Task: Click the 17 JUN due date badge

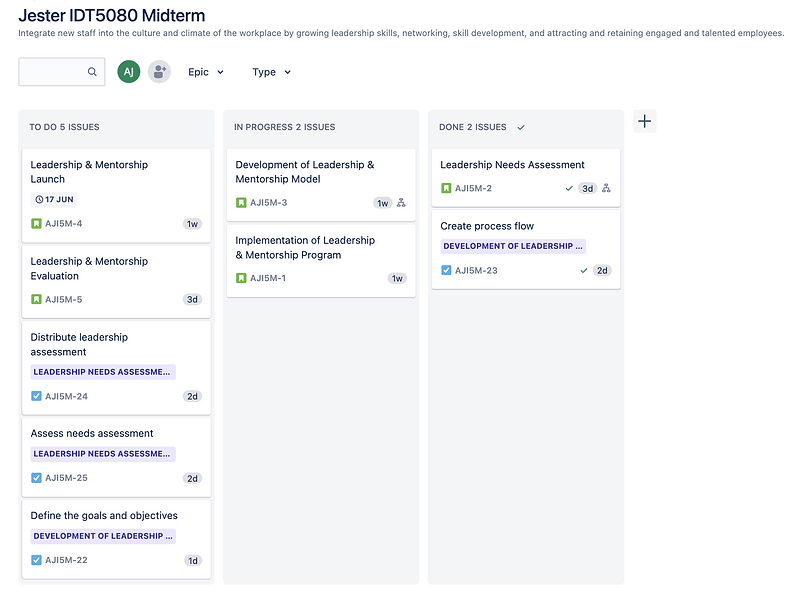Action: (x=55, y=200)
